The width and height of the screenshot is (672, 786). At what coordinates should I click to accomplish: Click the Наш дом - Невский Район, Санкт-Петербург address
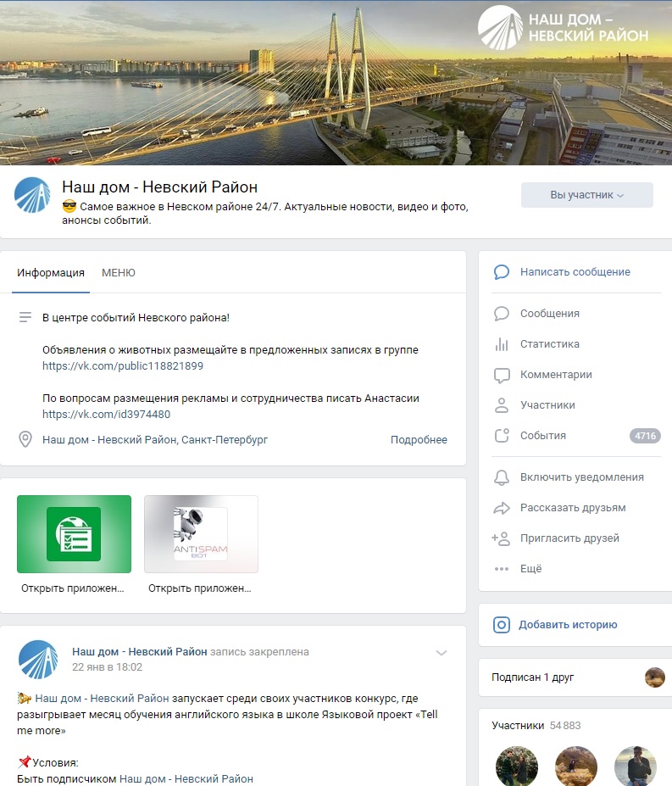[x=155, y=440]
